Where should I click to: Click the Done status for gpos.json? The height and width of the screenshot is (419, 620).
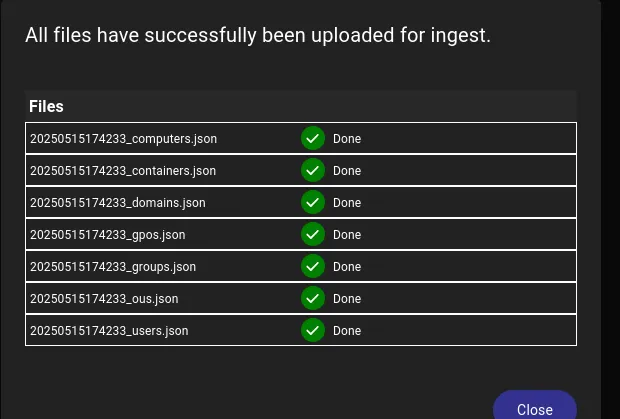point(347,235)
